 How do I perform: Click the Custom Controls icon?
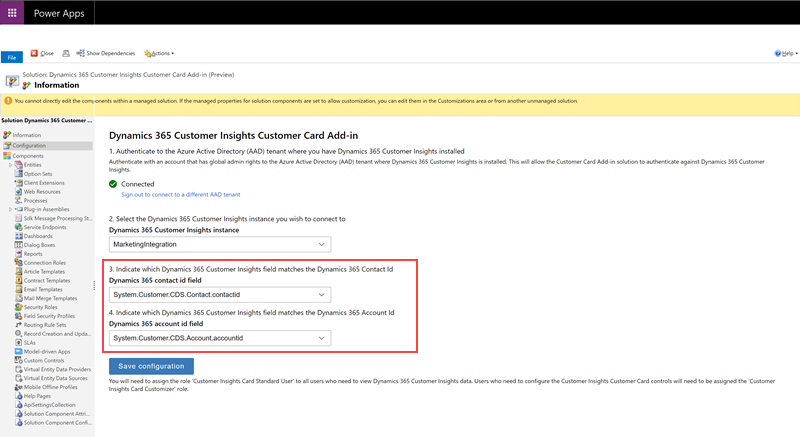click(x=19, y=361)
